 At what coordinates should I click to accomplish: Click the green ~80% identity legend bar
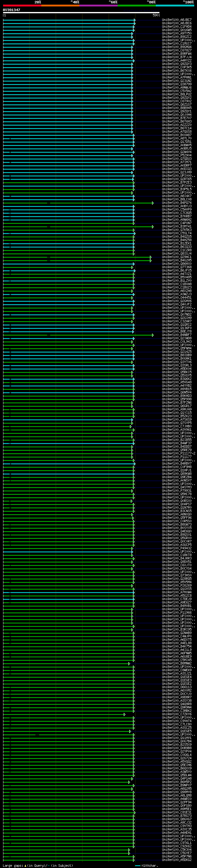click(x=137, y=6)
